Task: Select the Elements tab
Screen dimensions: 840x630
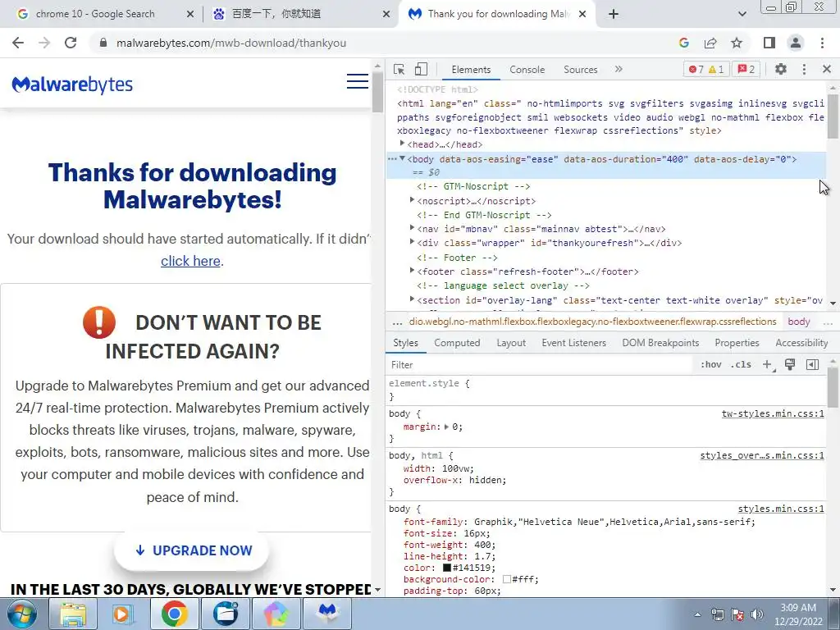Action: pos(471,70)
